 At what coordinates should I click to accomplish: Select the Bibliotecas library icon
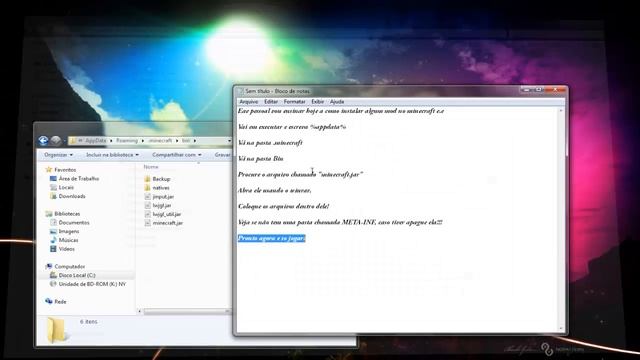49,213
